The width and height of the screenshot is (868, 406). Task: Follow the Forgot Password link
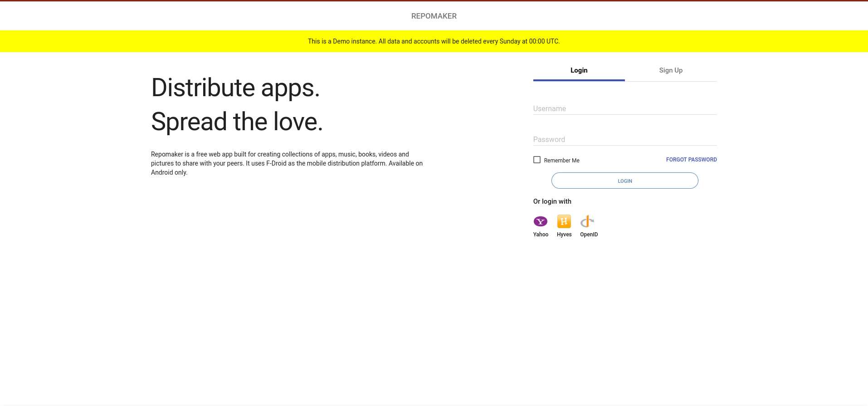click(691, 160)
